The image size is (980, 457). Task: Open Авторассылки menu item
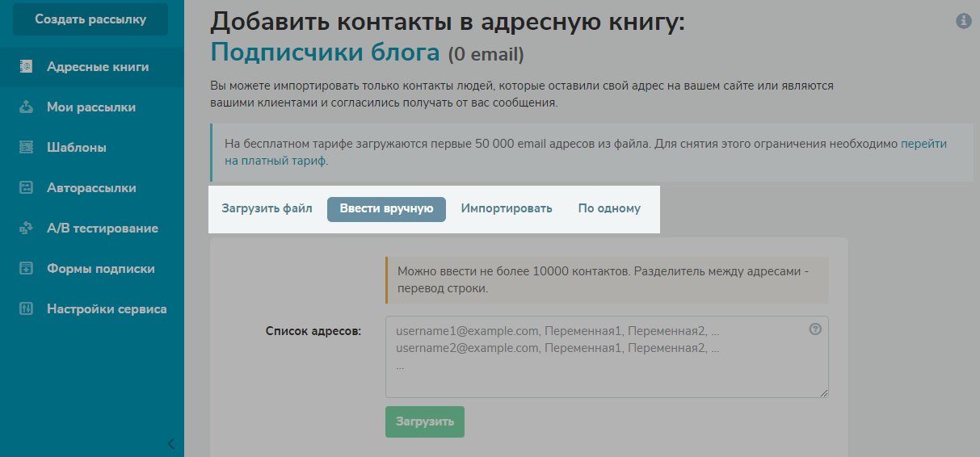pos(92,188)
